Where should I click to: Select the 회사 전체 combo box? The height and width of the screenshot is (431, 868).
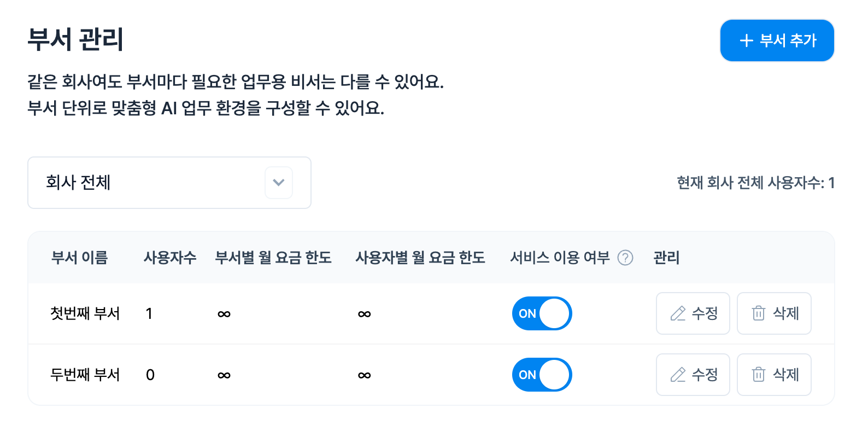point(169,183)
